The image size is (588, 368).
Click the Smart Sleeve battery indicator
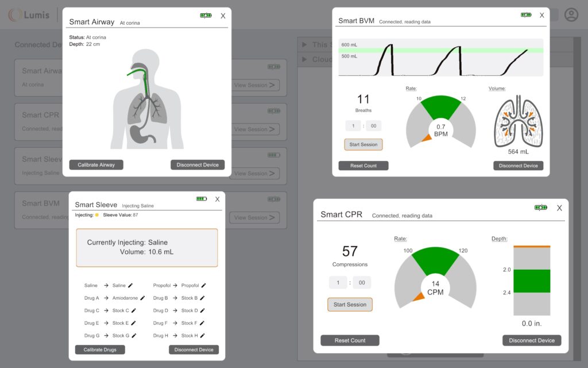[201, 199]
